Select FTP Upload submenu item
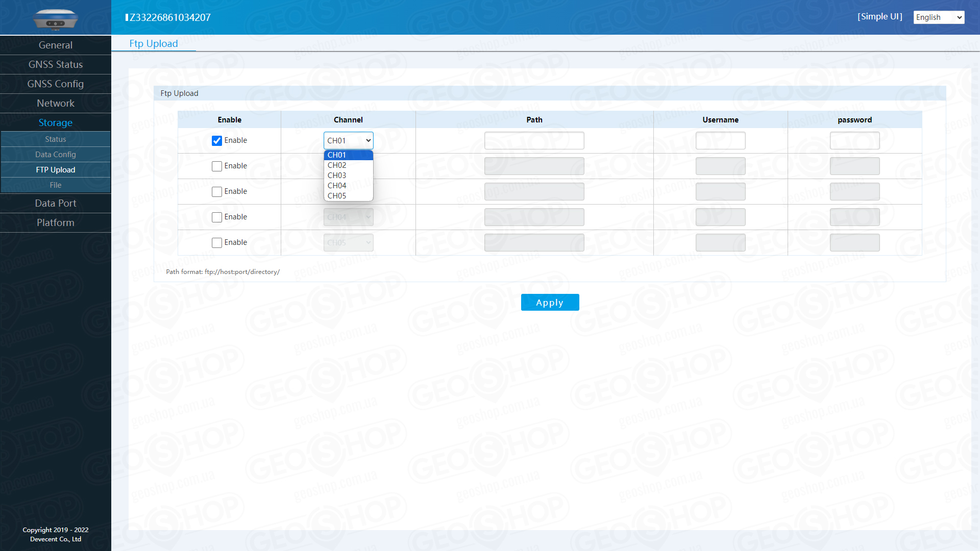 click(56, 170)
